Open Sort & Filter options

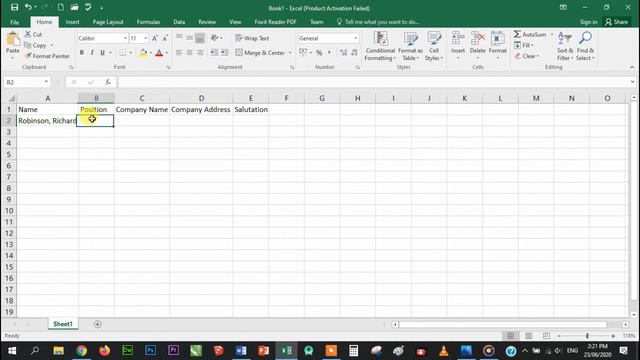tap(565, 46)
